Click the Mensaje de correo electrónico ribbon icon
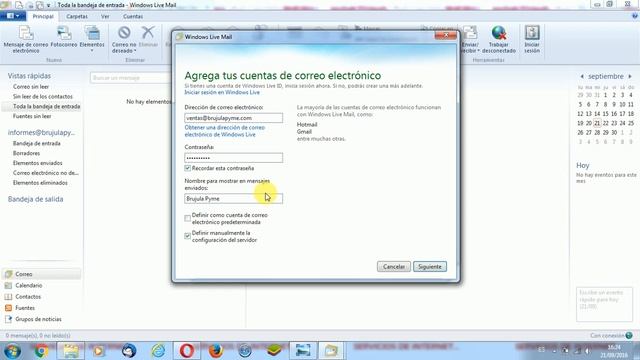Viewport: 640px width, 360px height. coord(26,33)
